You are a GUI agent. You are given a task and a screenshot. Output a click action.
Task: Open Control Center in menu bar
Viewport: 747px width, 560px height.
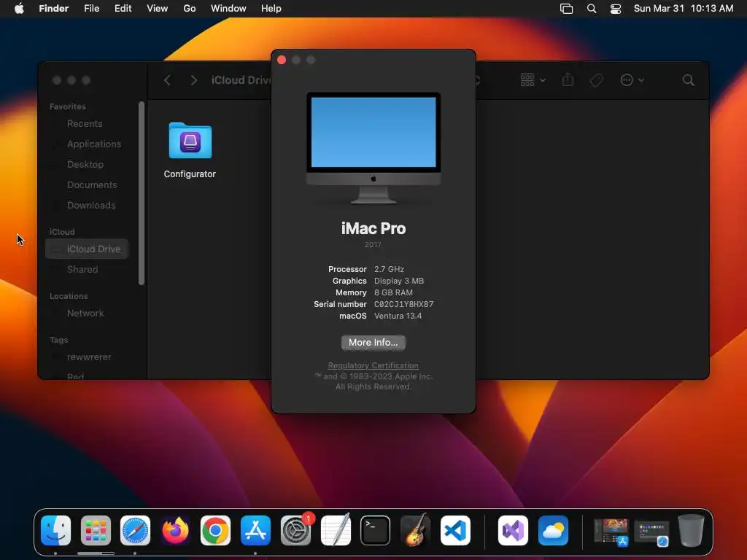616,9
